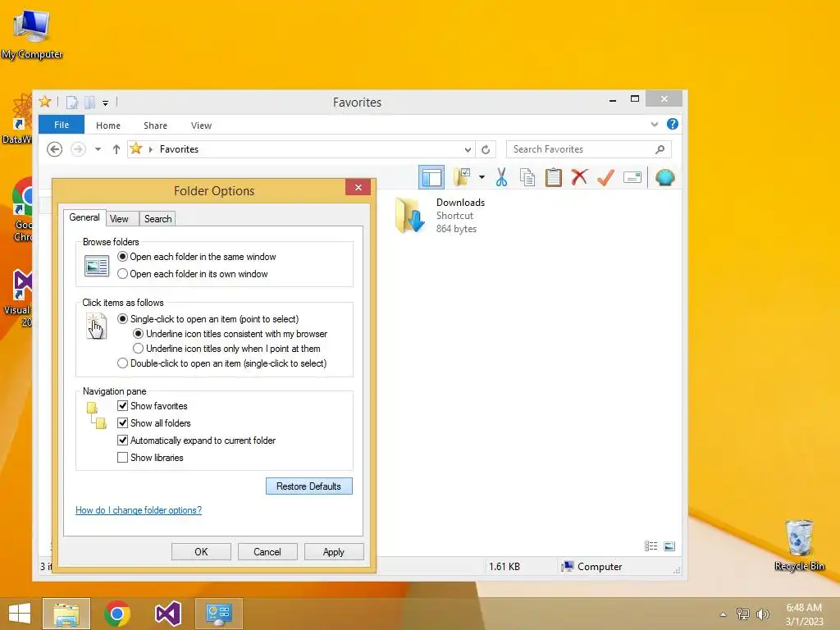Click the Restore Defaults button

[309, 486]
